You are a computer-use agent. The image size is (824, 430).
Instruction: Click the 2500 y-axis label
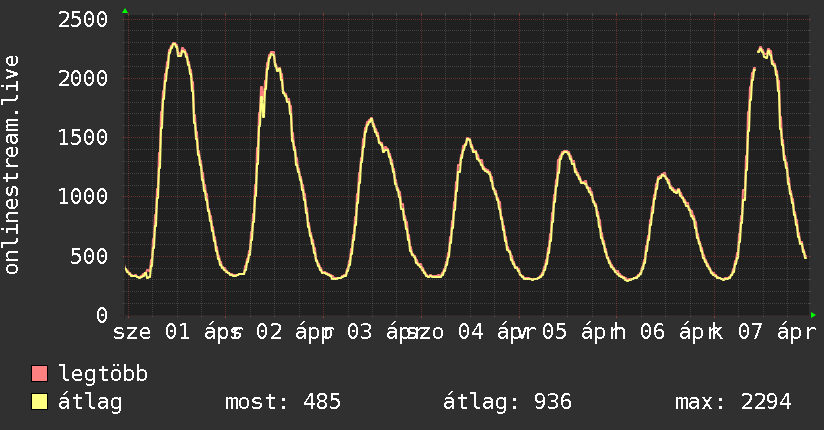83,20
